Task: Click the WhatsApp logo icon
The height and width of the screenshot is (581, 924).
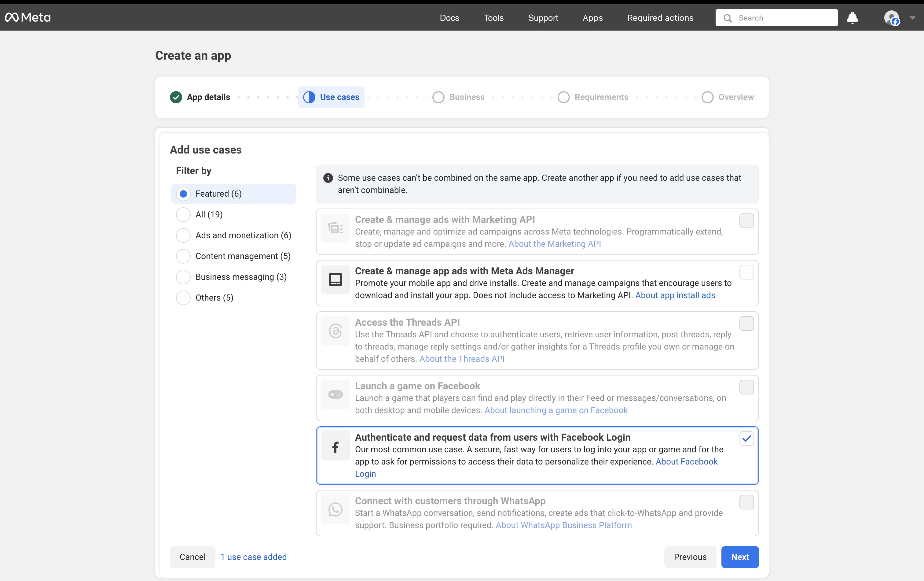Action: (335, 509)
